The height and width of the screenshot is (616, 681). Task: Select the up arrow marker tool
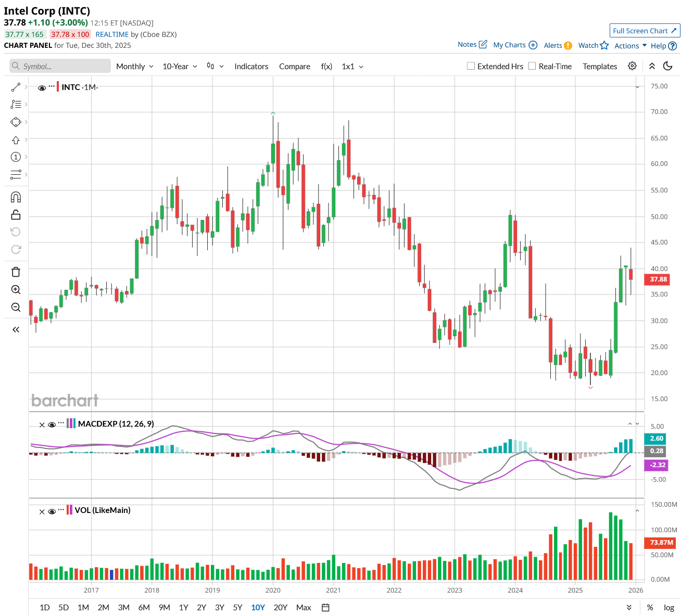16,139
